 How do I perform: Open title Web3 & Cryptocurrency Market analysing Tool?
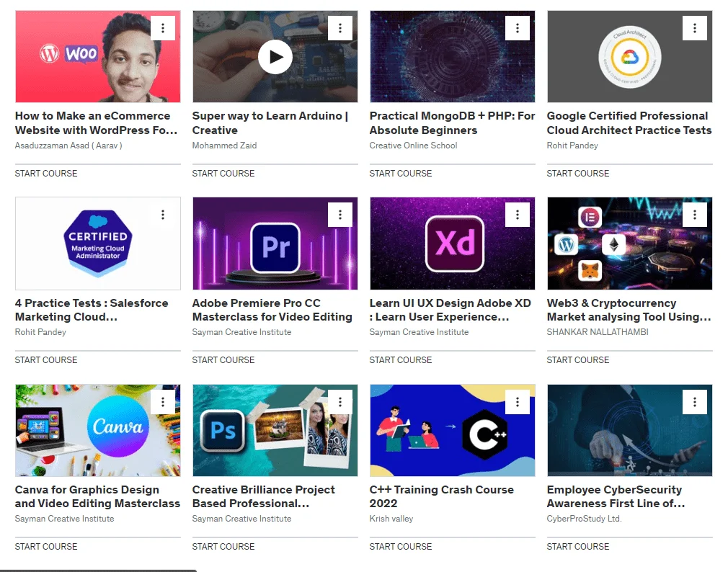click(x=629, y=310)
